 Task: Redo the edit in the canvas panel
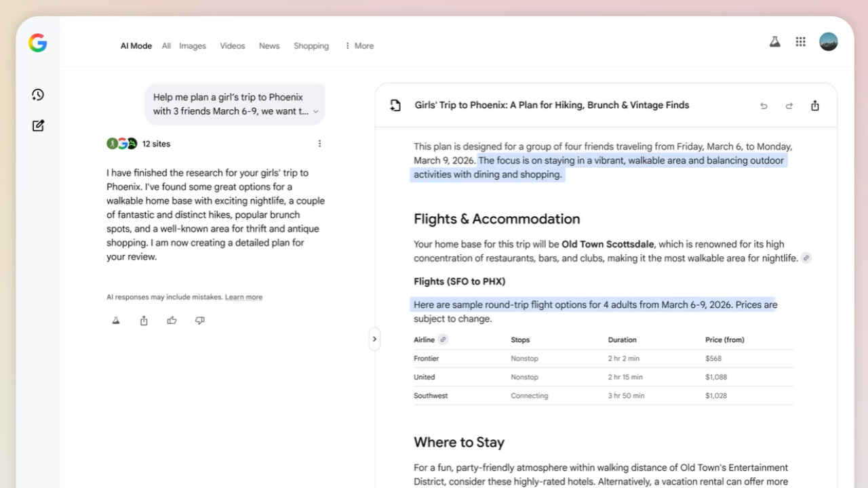(x=789, y=106)
